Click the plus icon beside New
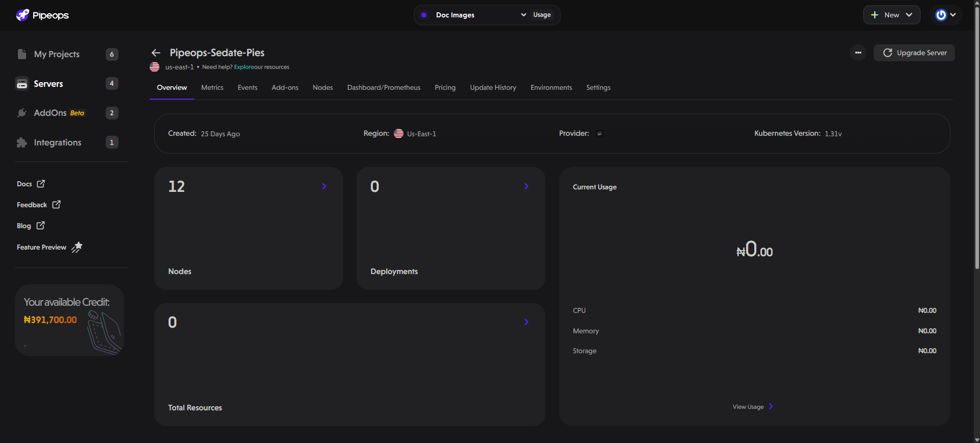The height and width of the screenshot is (443, 980). click(875, 15)
